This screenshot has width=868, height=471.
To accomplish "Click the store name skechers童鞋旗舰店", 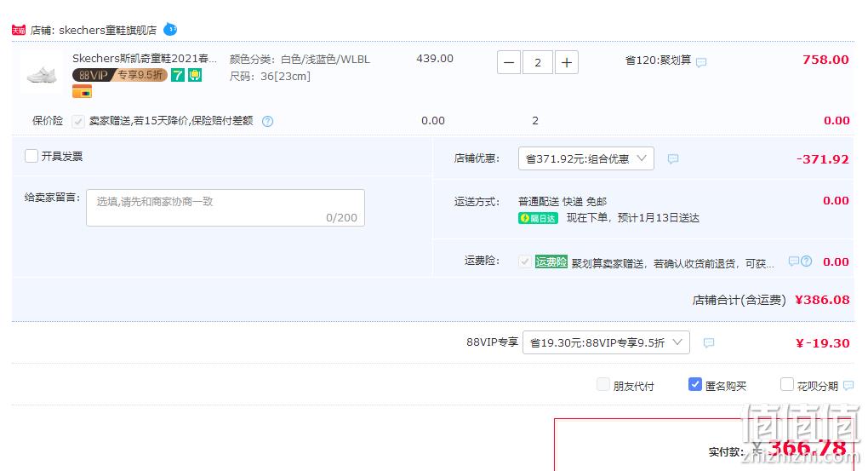I will (x=107, y=30).
